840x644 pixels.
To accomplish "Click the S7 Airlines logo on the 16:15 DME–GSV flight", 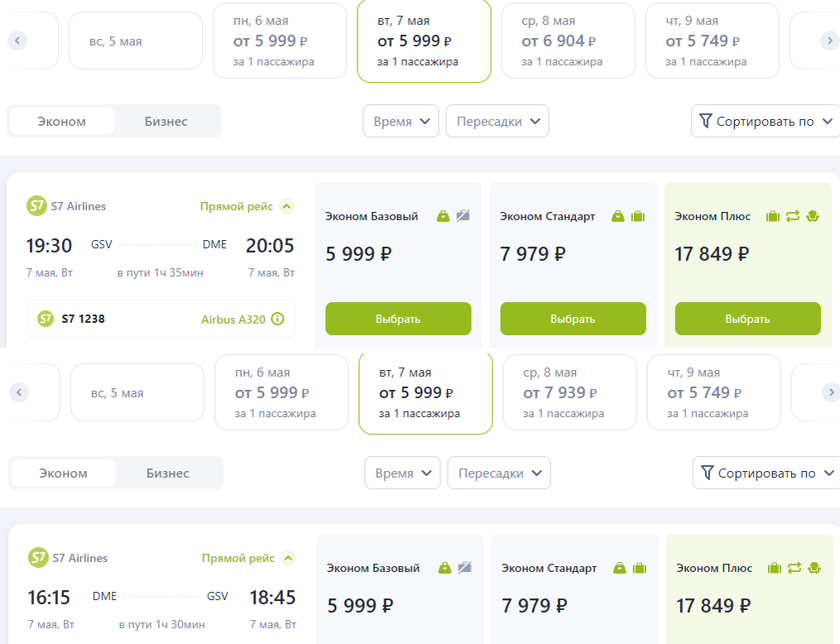I will click(38, 558).
